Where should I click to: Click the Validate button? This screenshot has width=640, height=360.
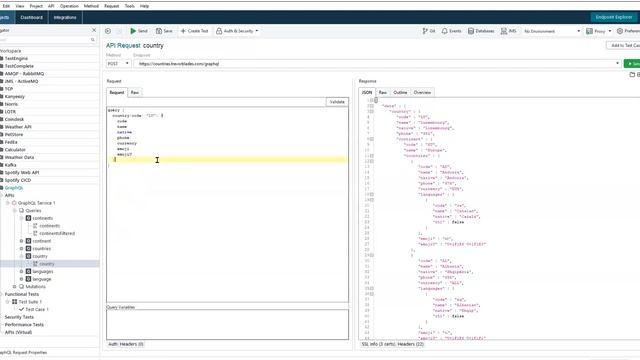[337, 102]
